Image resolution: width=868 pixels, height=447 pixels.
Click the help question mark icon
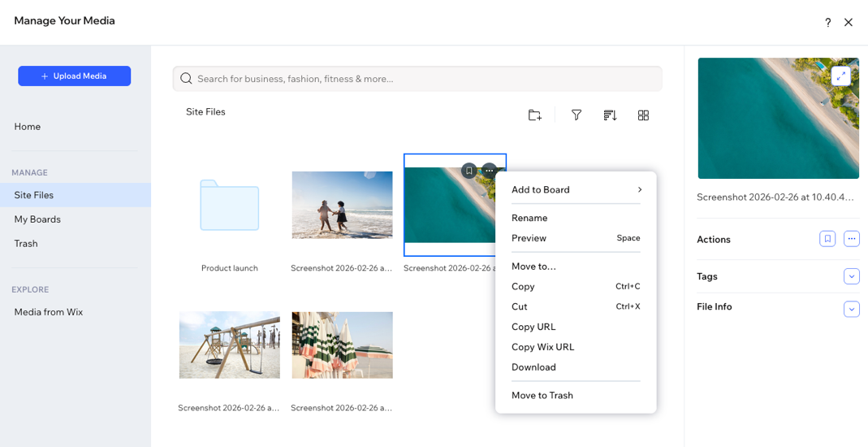point(827,23)
